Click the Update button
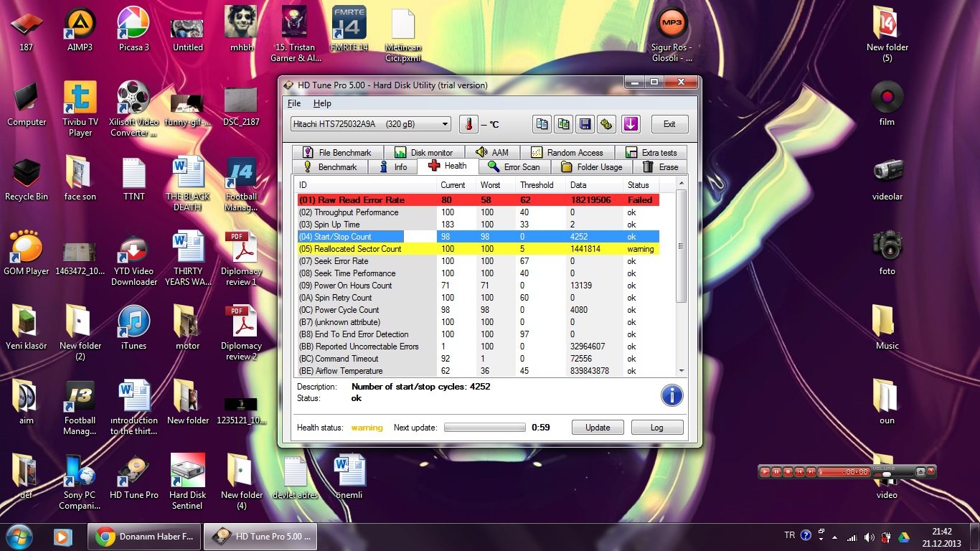980x551 pixels. pyautogui.click(x=598, y=428)
